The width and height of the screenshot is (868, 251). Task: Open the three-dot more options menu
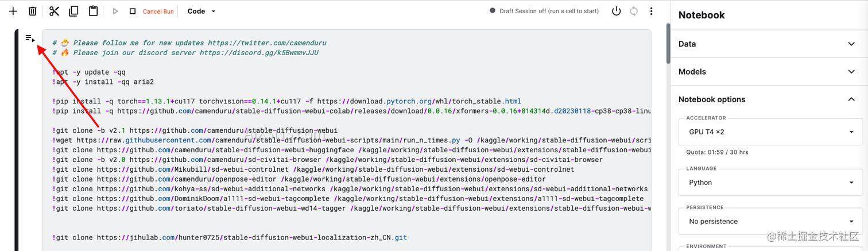pyautogui.click(x=651, y=11)
